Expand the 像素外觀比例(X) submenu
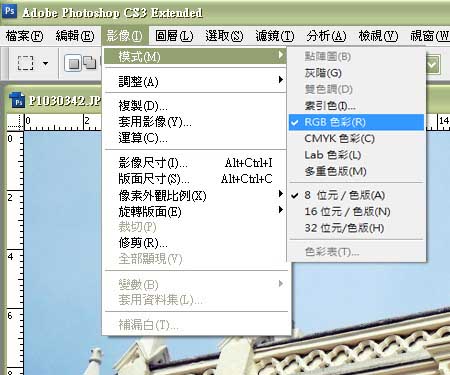The width and height of the screenshot is (450, 375). pos(195,195)
